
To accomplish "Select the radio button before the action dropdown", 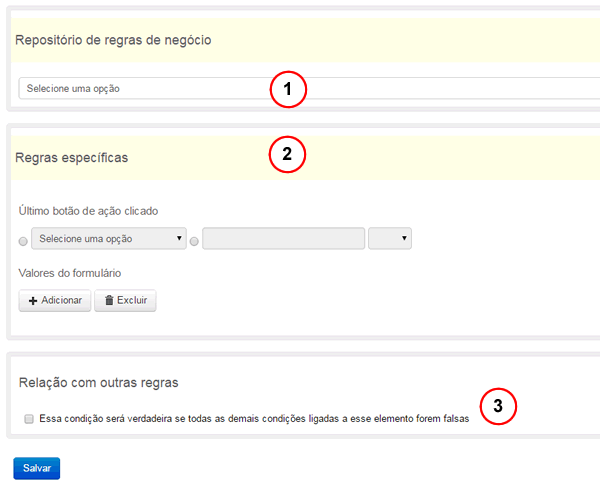I will coord(24,241).
